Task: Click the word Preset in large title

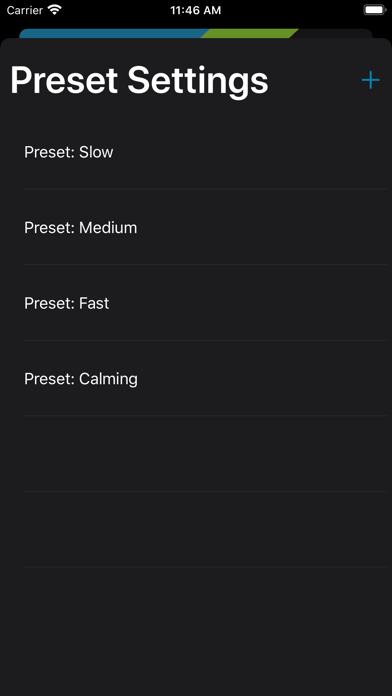Action: [x=64, y=80]
